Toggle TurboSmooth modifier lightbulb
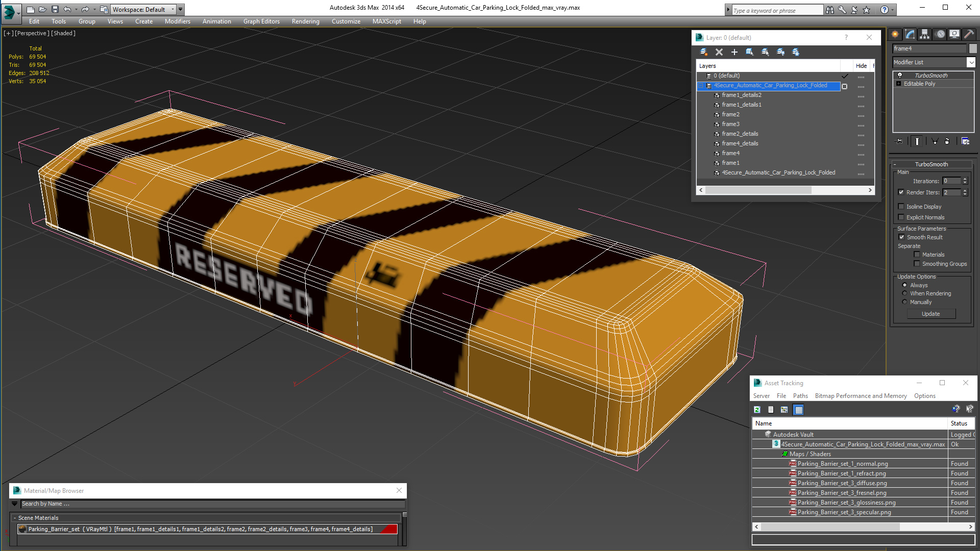The height and width of the screenshot is (551, 980). click(x=900, y=75)
